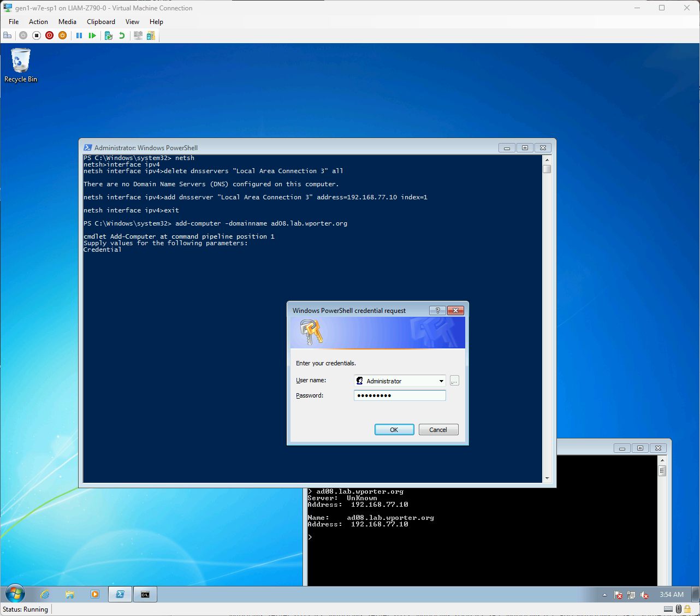Open the Clipboard menu
This screenshot has width=700, height=616.
pos(101,22)
